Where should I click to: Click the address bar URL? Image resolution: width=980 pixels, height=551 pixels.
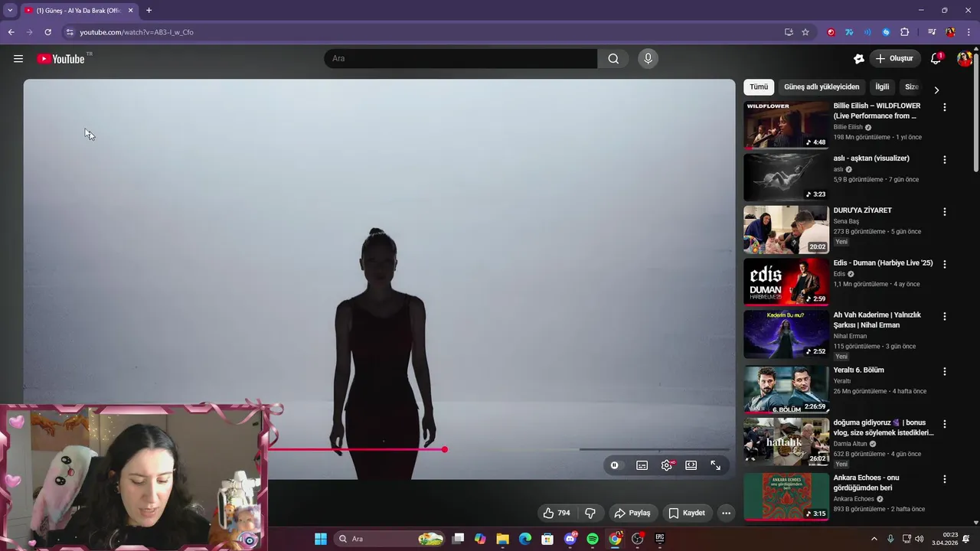[137, 32]
